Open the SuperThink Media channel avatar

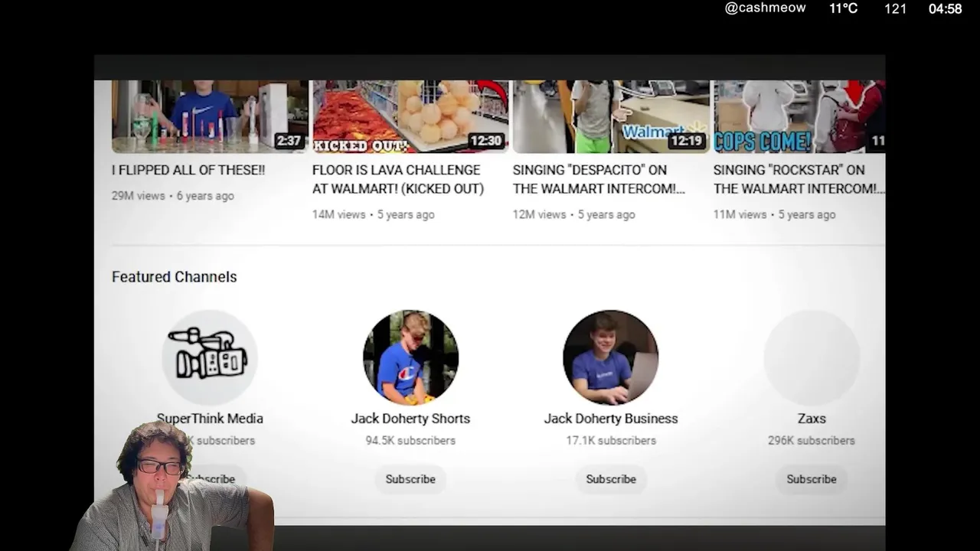pos(210,357)
